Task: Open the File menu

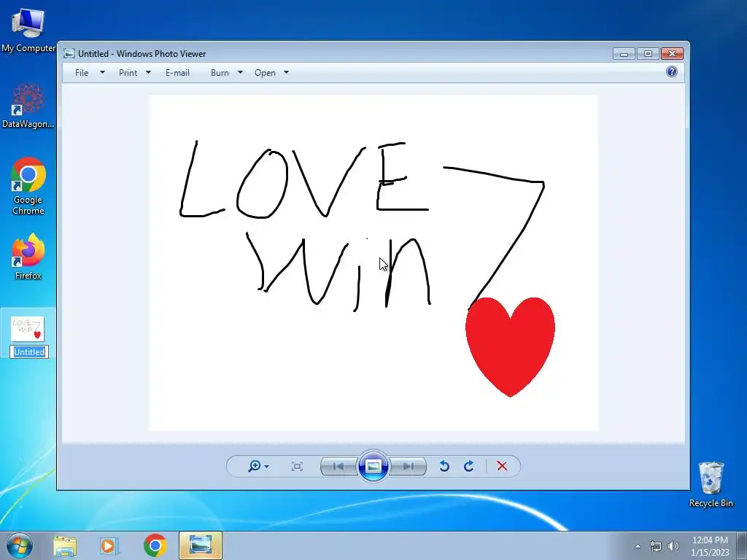Action: pyautogui.click(x=82, y=73)
